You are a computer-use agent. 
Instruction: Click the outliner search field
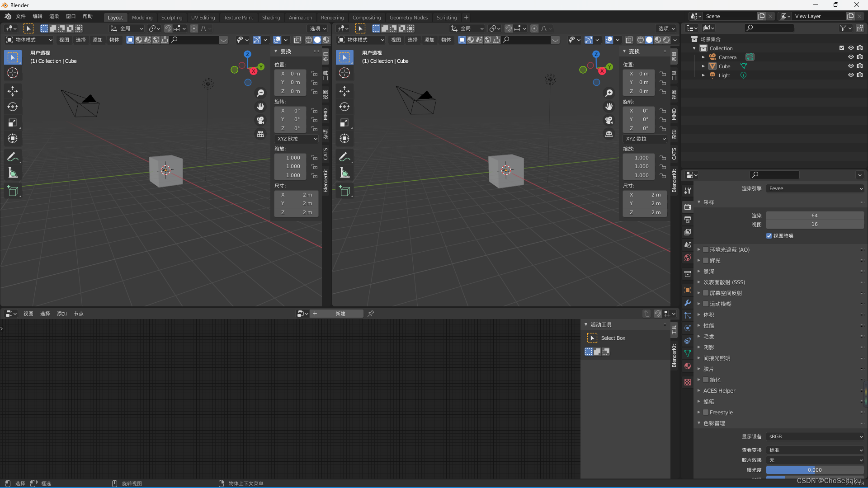[769, 28]
